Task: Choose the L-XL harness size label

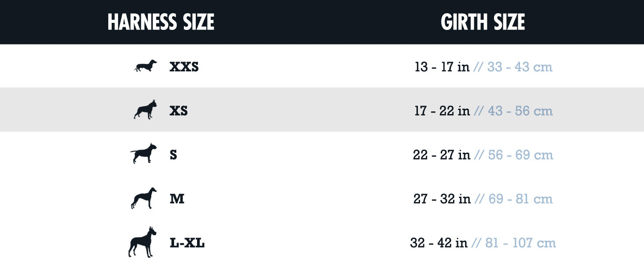Action: (187, 243)
